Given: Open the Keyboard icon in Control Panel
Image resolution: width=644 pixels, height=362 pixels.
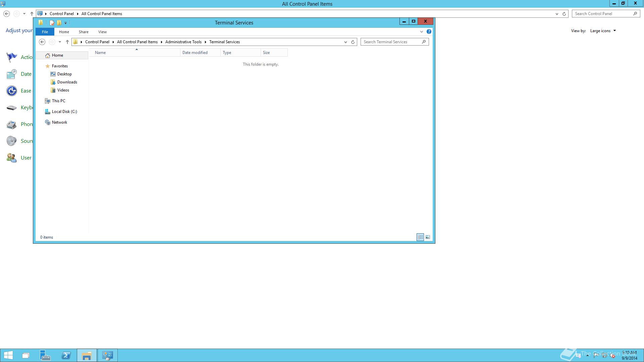Looking at the screenshot, I should [12, 108].
